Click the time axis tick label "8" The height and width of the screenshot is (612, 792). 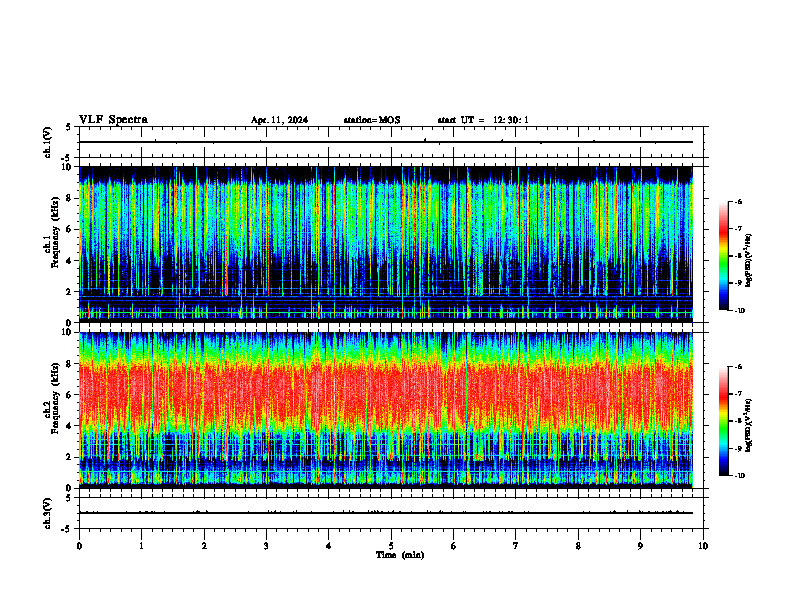pos(578,546)
